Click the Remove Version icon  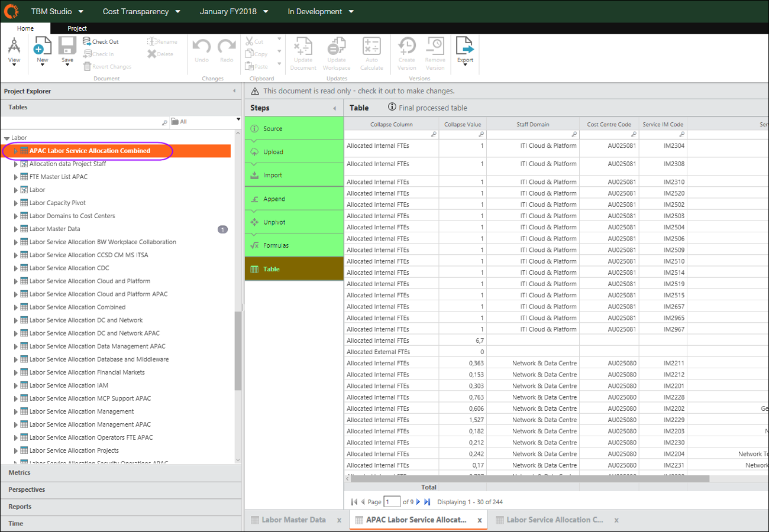435,46
